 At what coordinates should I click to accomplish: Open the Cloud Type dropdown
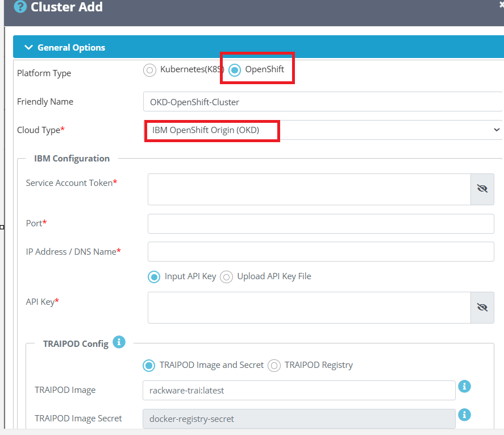click(x=322, y=130)
